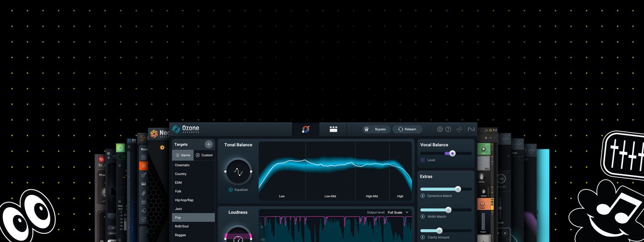Viewport: 644px width, 242px height.
Task: Adjust the Width Match slider
Action: coord(446,210)
